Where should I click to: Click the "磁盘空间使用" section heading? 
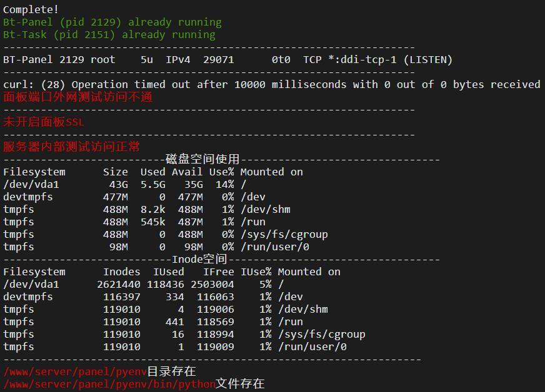pos(202,159)
